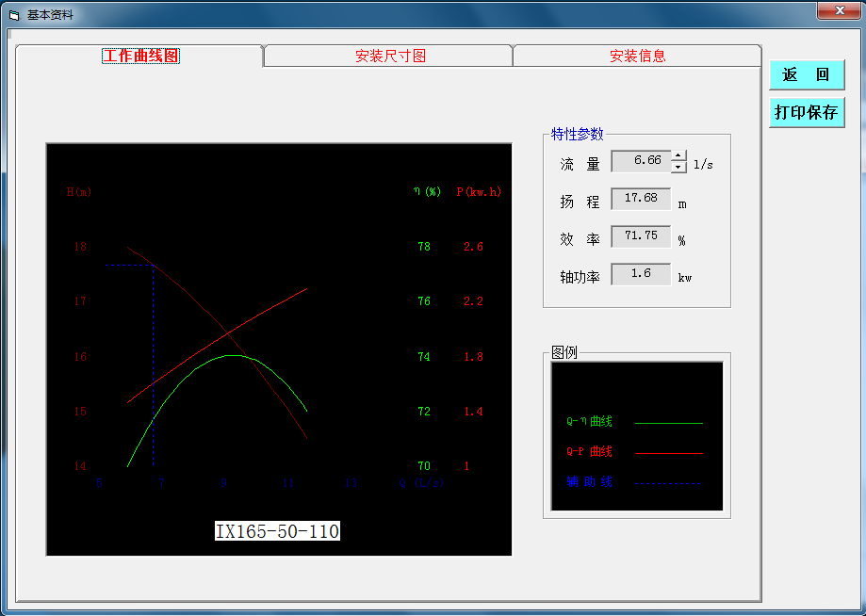
Task: Open the 安装尺寸图 tab
Action: [x=390, y=56]
